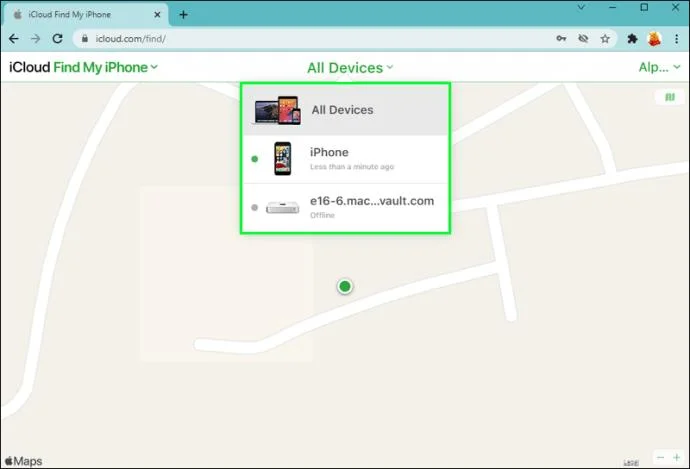Click the green device location dot on map
Screen dimensions: 690x469
[345, 286]
